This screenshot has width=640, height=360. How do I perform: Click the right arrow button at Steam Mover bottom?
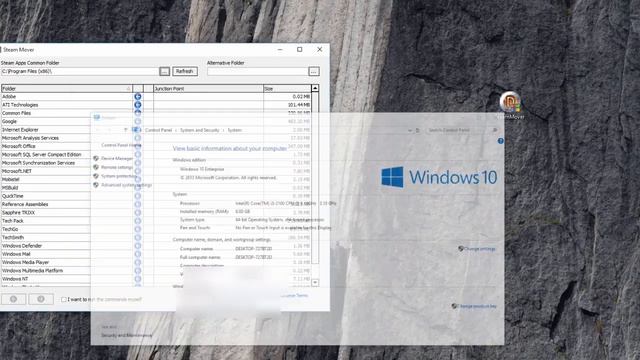[41, 299]
